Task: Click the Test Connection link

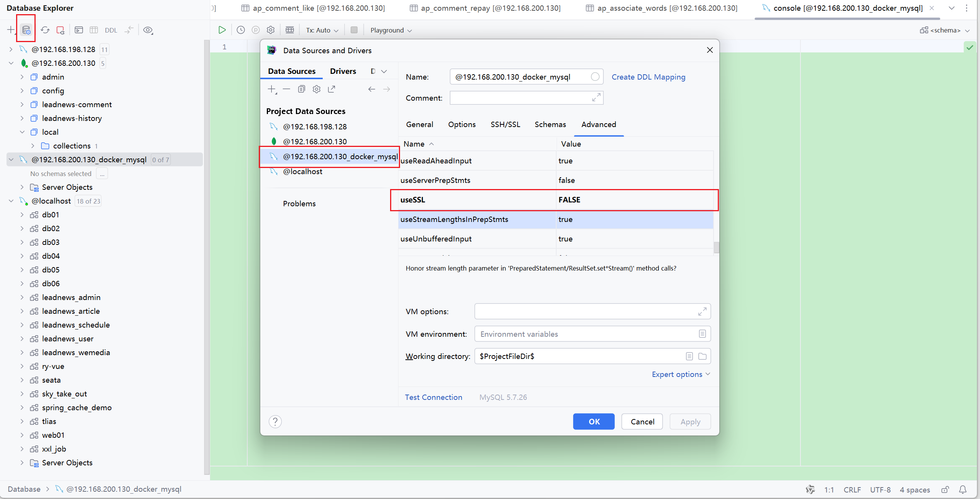Action: point(433,397)
